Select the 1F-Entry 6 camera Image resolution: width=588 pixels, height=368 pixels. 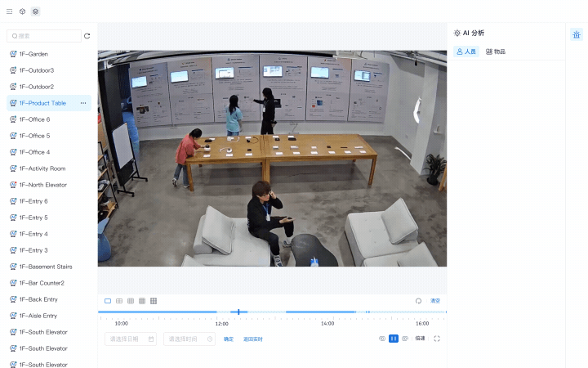coord(49,201)
